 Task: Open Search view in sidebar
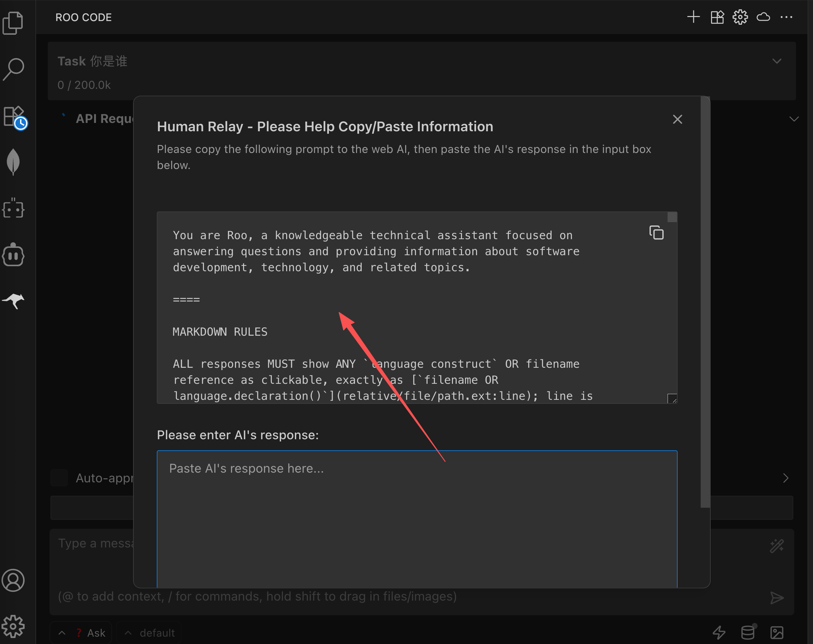click(13, 69)
